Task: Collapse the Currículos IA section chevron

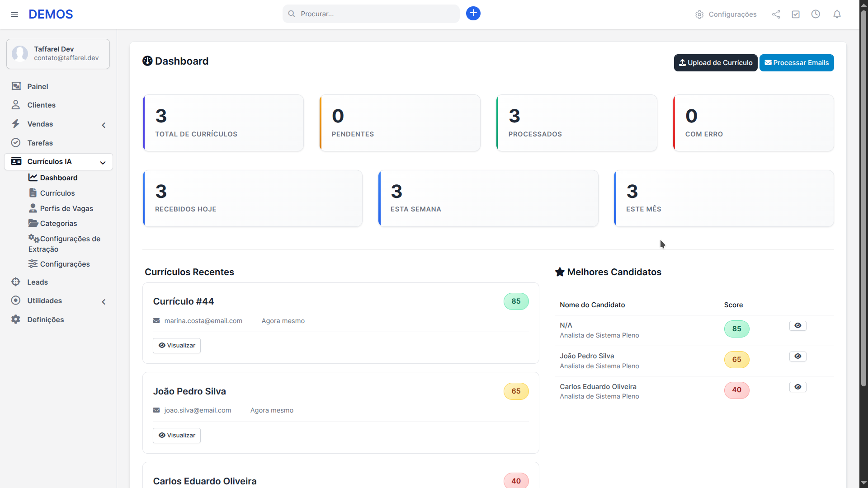Action: (x=103, y=162)
